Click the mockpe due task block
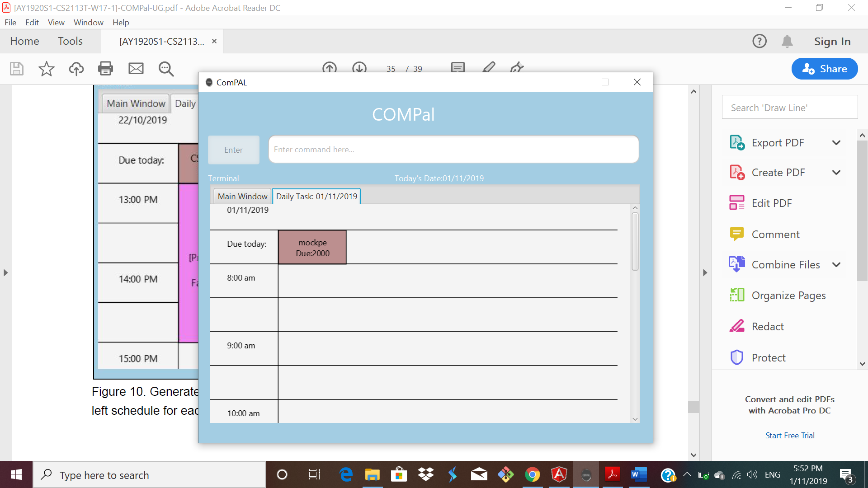The width and height of the screenshot is (868, 488). [x=312, y=247]
